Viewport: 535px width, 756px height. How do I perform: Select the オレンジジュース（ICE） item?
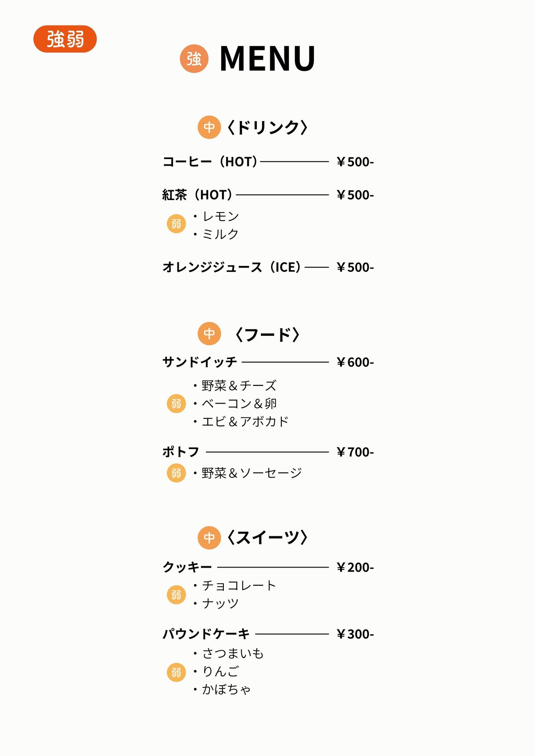tap(231, 267)
